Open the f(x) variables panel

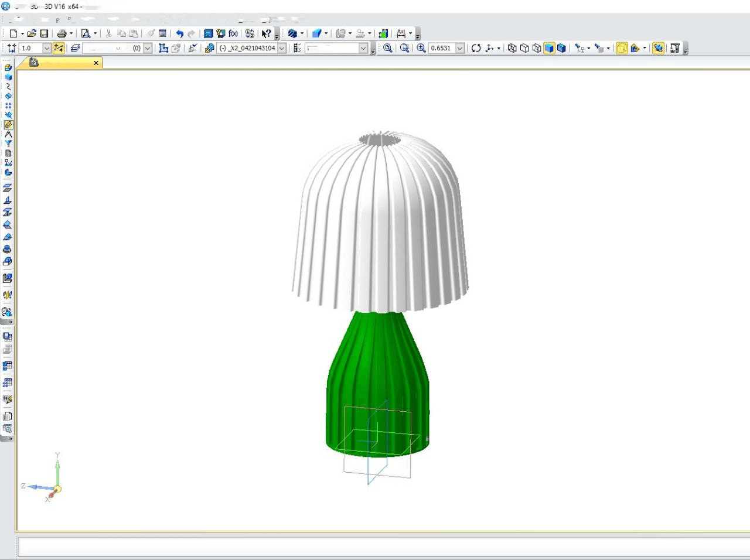(x=233, y=34)
